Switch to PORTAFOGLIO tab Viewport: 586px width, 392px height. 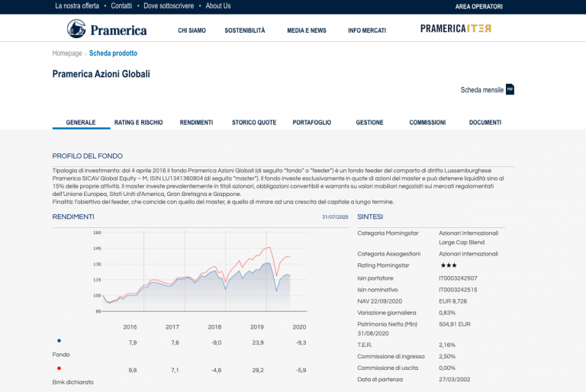[x=311, y=123]
